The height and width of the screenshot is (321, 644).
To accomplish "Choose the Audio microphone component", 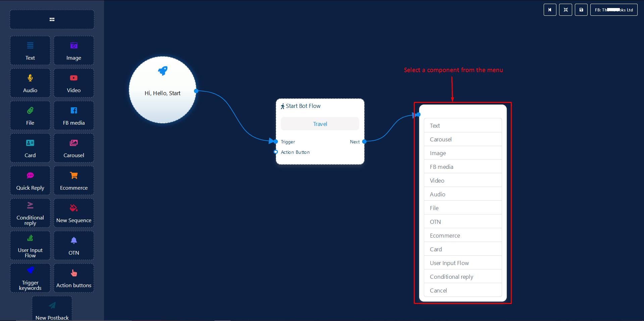I will [x=30, y=78].
